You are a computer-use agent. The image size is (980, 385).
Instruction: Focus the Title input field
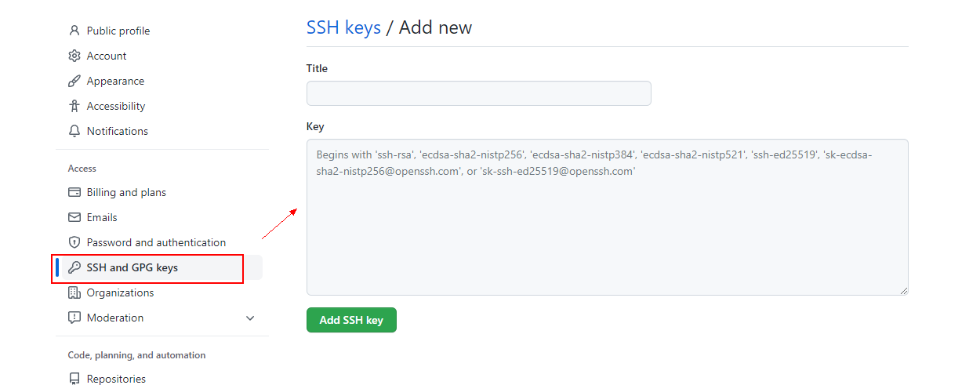(x=478, y=93)
